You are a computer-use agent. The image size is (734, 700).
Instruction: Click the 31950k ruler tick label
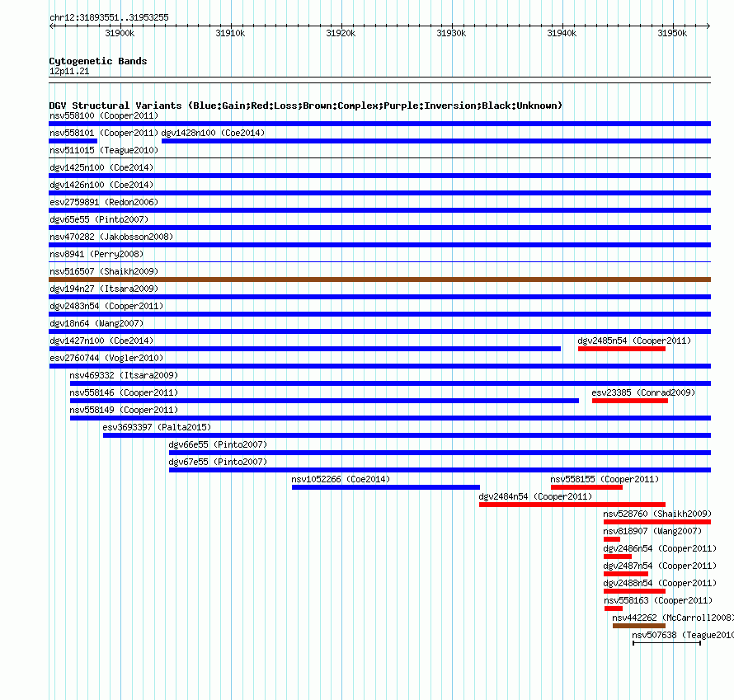pyautogui.click(x=672, y=33)
